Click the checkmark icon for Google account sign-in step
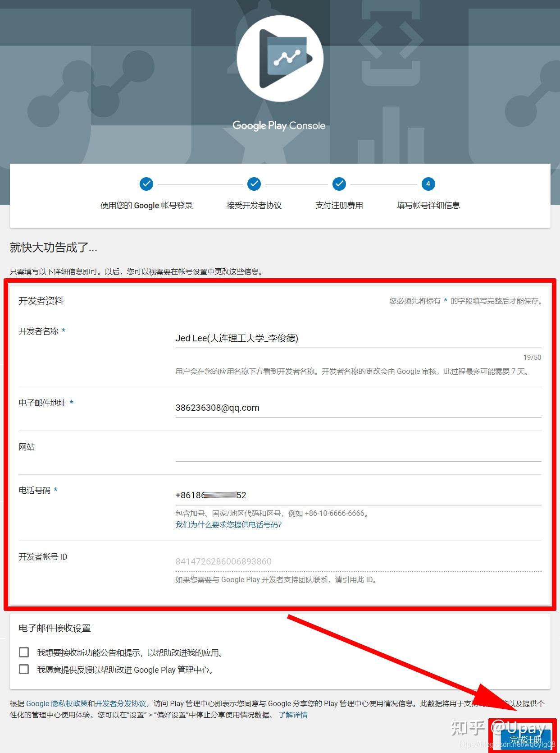This screenshot has height=753, width=560. click(146, 184)
